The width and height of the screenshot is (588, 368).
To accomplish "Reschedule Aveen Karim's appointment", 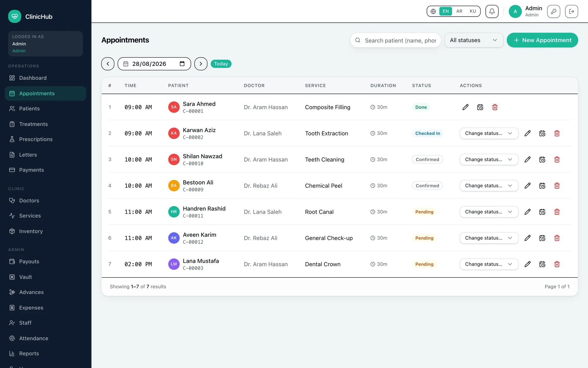I will pyautogui.click(x=542, y=238).
